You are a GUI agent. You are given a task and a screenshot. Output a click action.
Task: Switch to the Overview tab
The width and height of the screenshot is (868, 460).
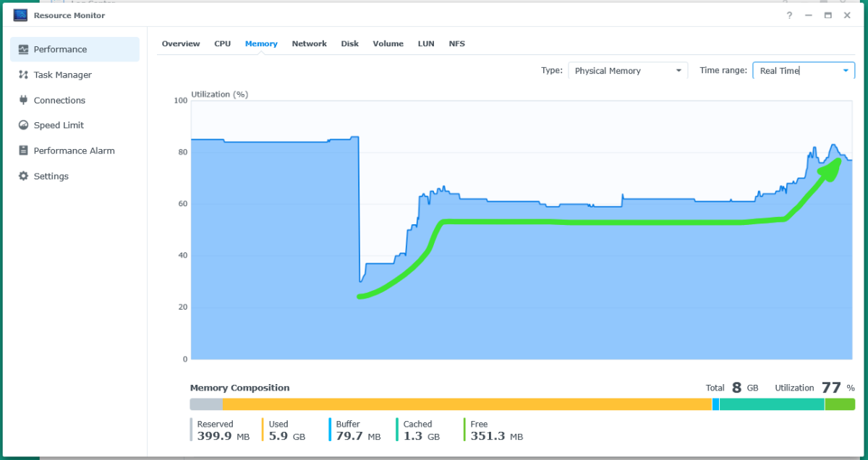click(x=181, y=44)
